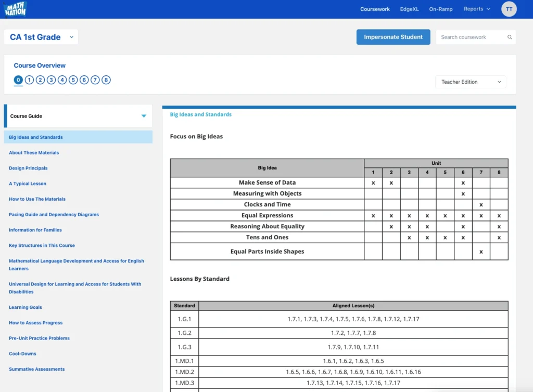The height and width of the screenshot is (392, 533).
Task: Click in the Search coursework field
Action: 470,37
